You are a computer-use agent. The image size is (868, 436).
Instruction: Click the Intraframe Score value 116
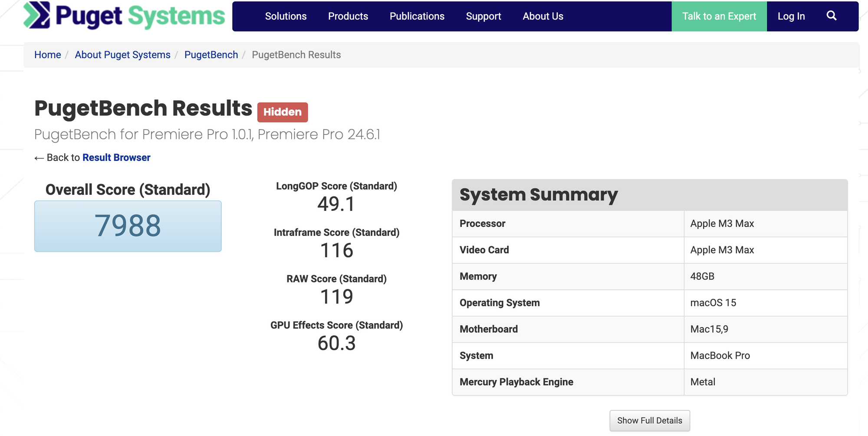pyautogui.click(x=336, y=250)
